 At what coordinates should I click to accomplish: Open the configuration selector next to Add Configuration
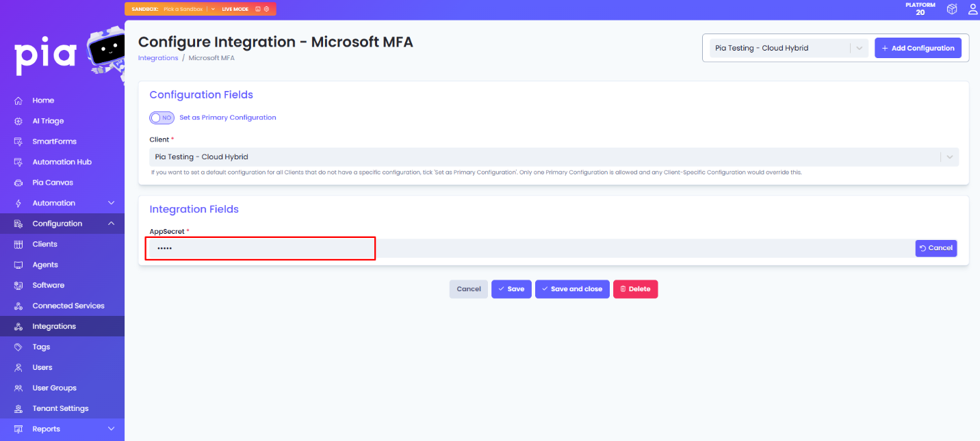tap(785, 48)
